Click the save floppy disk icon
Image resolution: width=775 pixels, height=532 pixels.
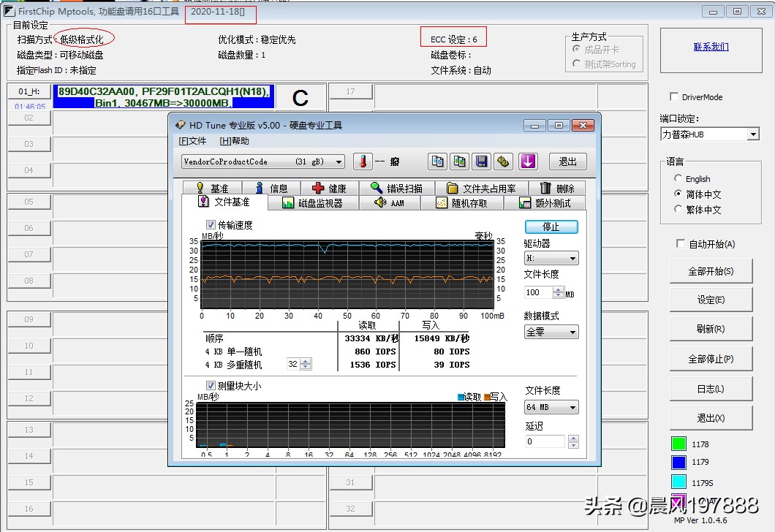pyautogui.click(x=481, y=161)
